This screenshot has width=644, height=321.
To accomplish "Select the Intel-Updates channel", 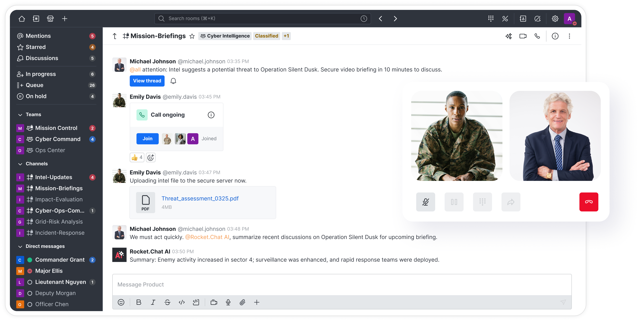I will 53,177.
